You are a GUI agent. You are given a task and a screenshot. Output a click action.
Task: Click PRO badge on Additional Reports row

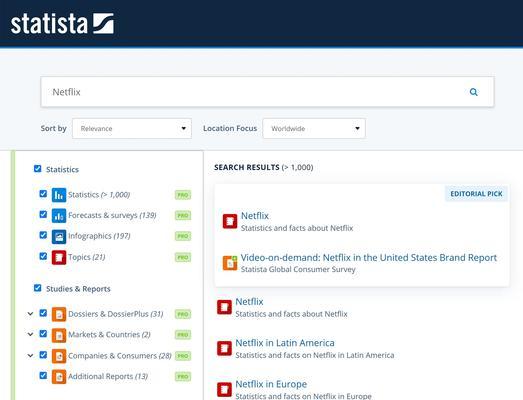point(183,377)
